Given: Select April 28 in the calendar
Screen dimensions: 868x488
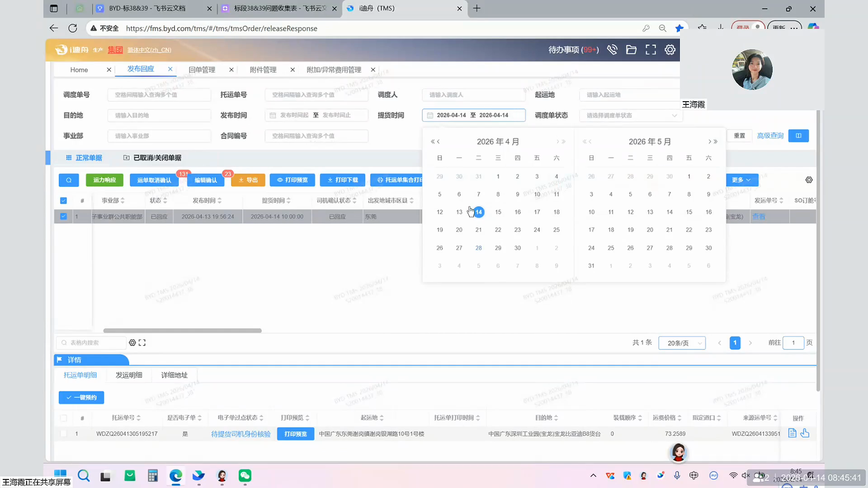Looking at the screenshot, I should click(x=478, y=248).
